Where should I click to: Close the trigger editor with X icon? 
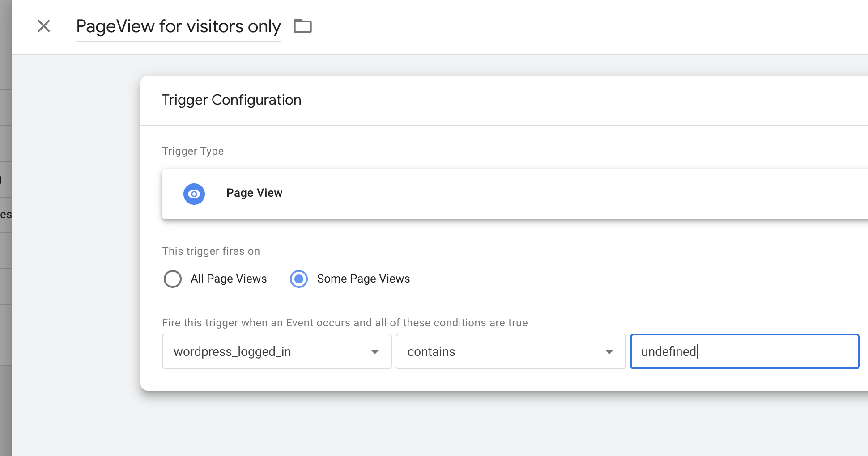point(44,26)
